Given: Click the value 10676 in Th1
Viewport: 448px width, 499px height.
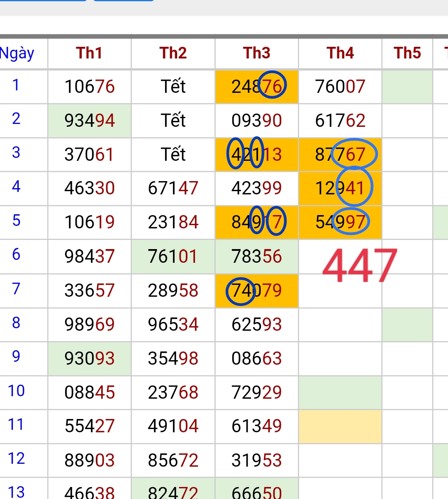Looking at the screenshot, I should click(90, 87).
